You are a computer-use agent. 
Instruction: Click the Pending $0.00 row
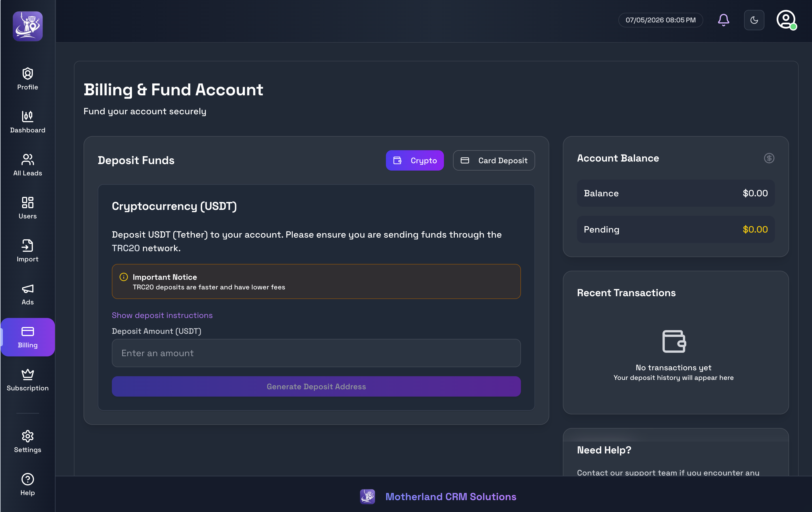point(676,229)
